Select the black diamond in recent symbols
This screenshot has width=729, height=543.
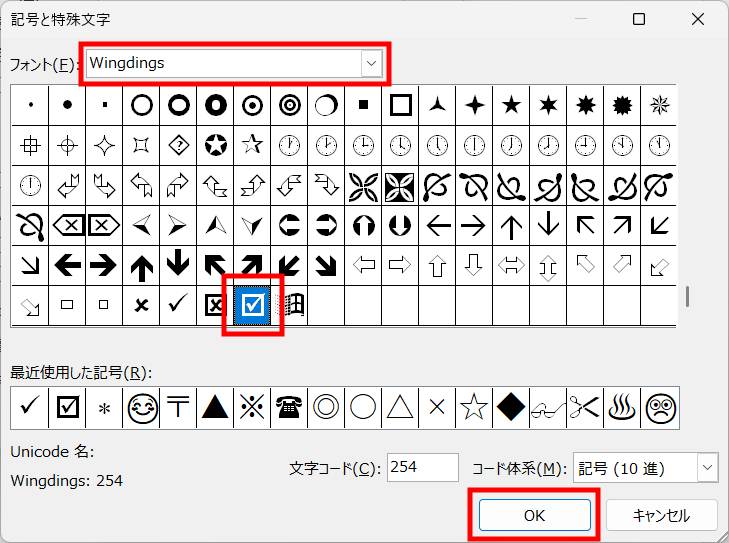tap(511, 408)
